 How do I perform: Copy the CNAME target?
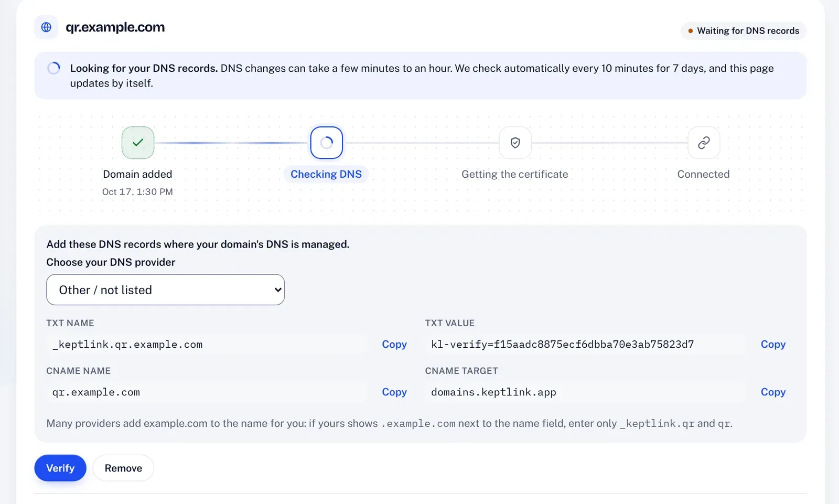[x=773, y=392]
